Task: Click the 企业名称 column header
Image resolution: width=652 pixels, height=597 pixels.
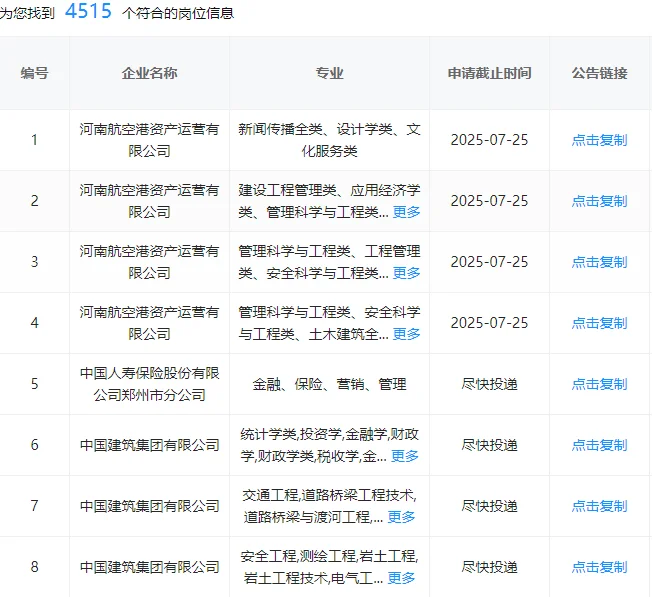Action: [x=149, y=73]
